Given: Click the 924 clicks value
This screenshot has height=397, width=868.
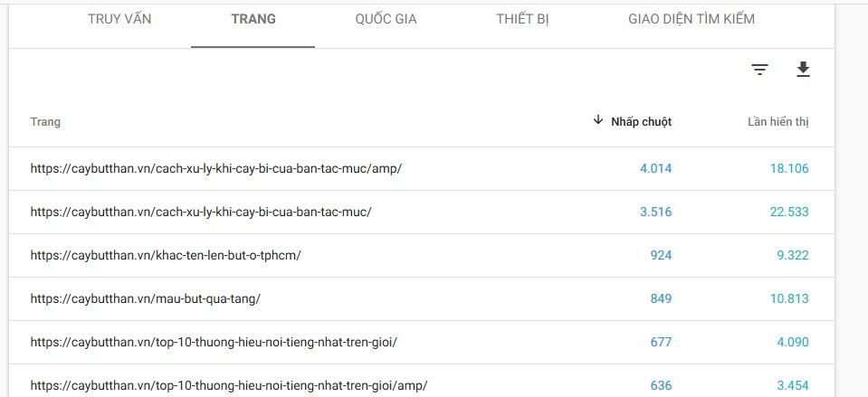Looking at the screenshot, I should pyautogui.click(x=661, y=255).
